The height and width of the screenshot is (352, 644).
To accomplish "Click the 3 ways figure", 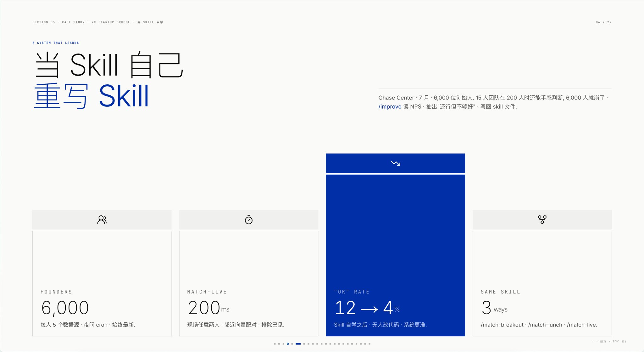I will point(494,308).
